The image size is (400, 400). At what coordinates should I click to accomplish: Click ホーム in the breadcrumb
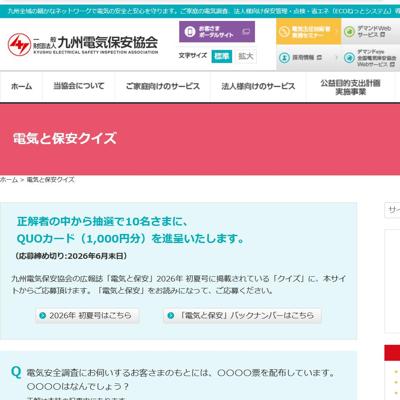click(9, 180)
